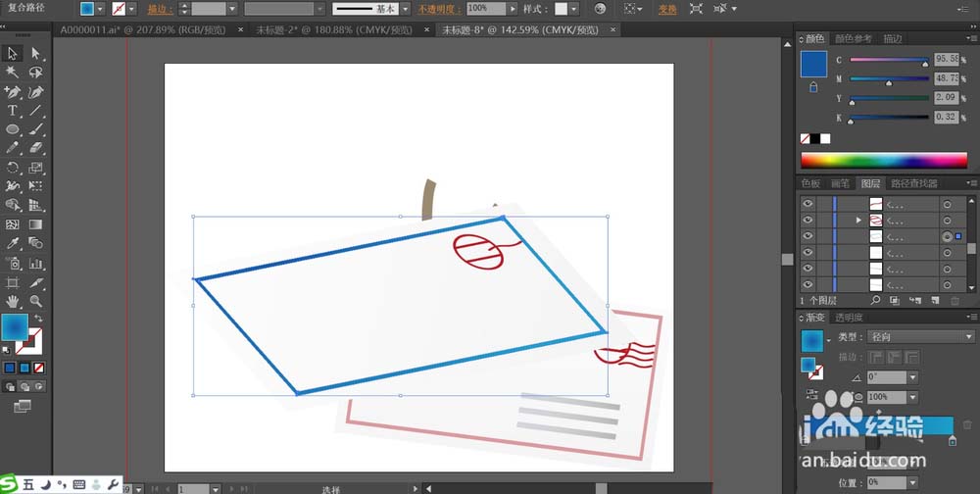Screen dimensions: 980x494
Task: Swap fill and stroke colors arrow
Action: pyautogui.click(x=38, y=319)
